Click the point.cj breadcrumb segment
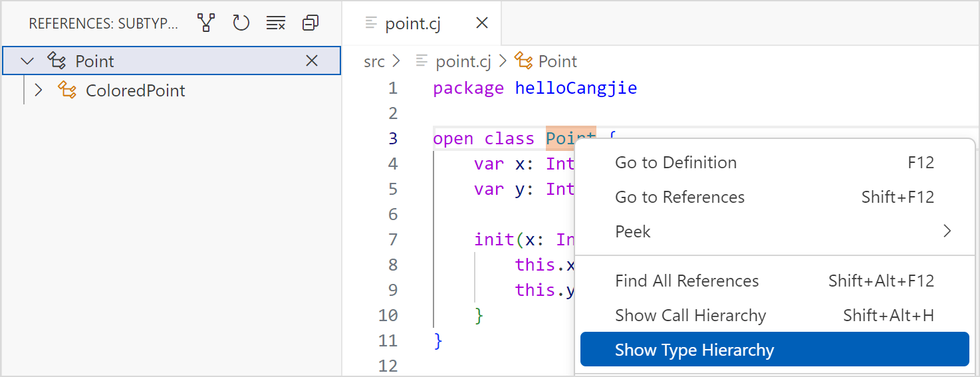980x377 pixels. pos(463,61)
